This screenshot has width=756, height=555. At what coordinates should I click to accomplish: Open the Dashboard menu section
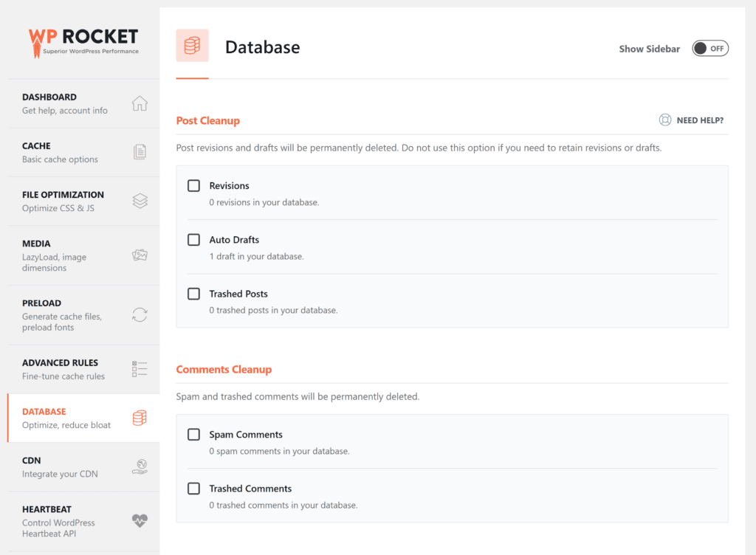pyautogui.click(x=84, y=103)
